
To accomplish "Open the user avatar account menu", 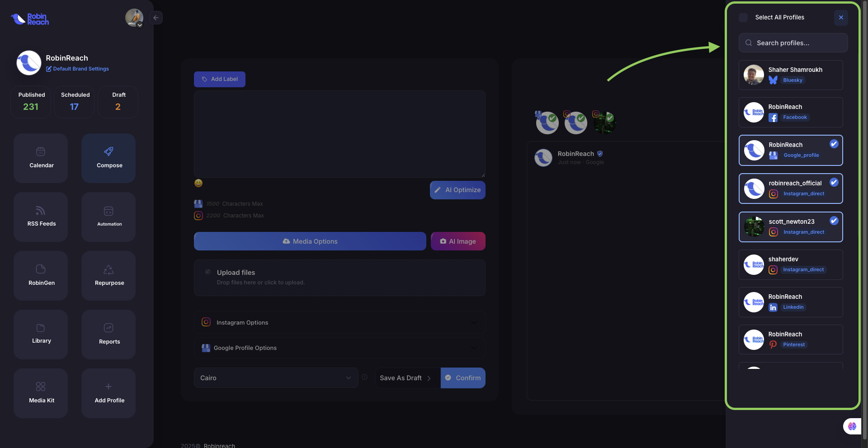I will coord(134,18).
